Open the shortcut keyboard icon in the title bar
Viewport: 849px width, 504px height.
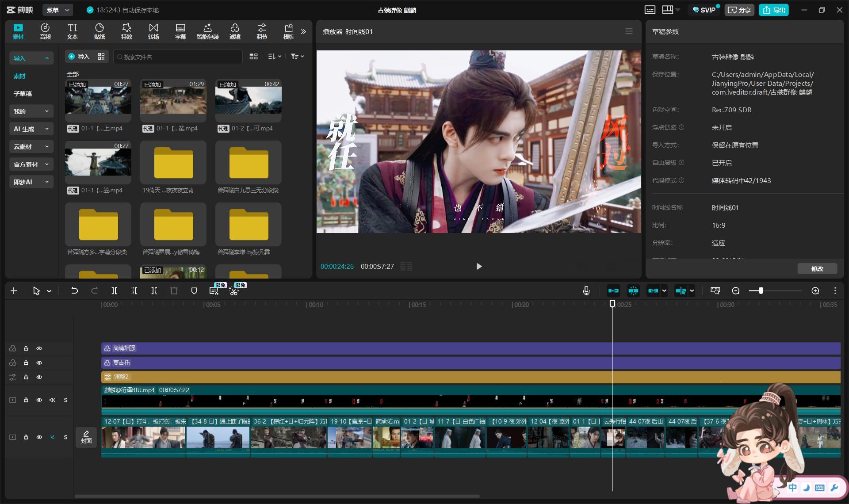click(x=650, y=10)
